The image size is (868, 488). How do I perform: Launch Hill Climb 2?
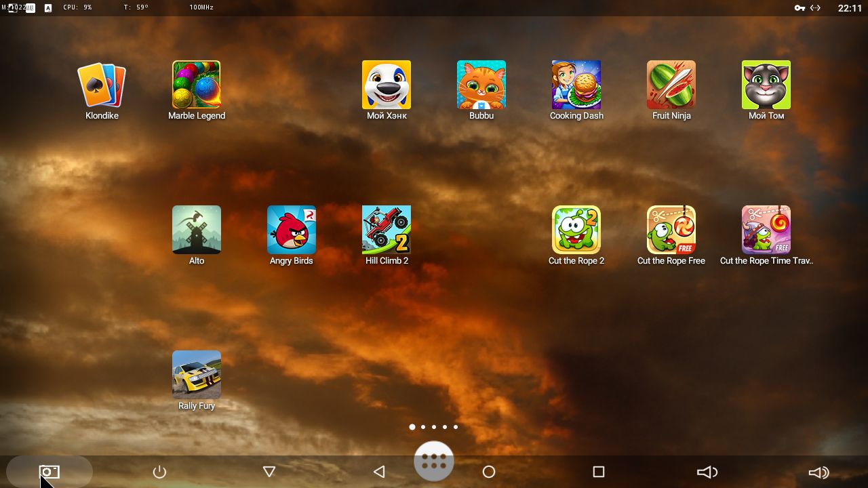coord(387,230)
